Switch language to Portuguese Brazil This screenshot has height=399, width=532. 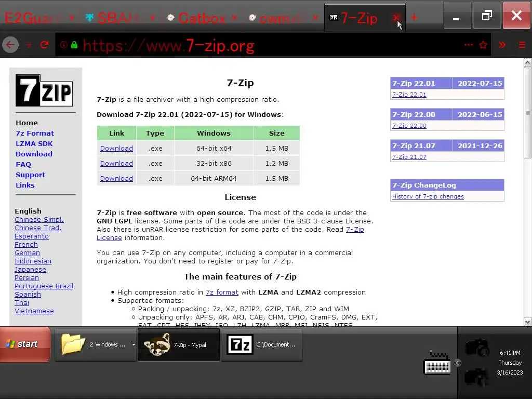click(44, 286)
